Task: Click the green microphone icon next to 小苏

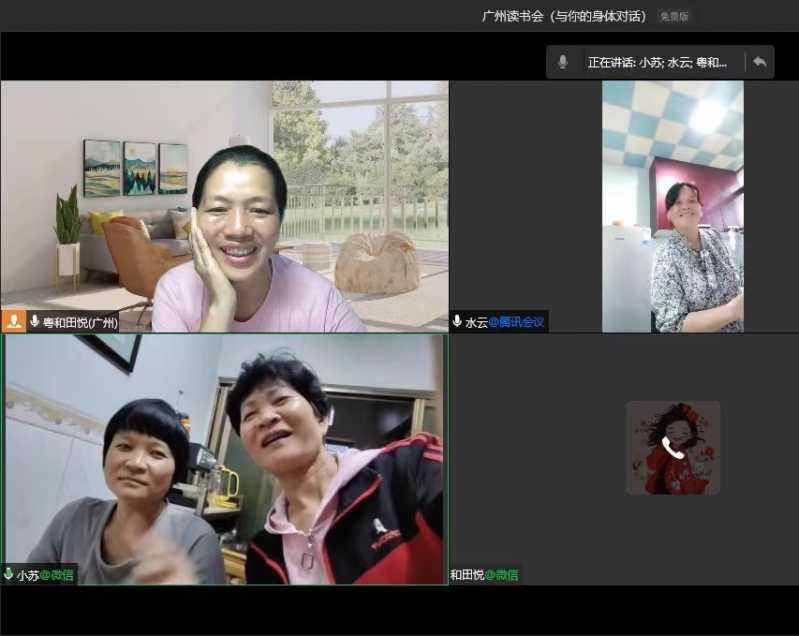Action: (9, 575)
